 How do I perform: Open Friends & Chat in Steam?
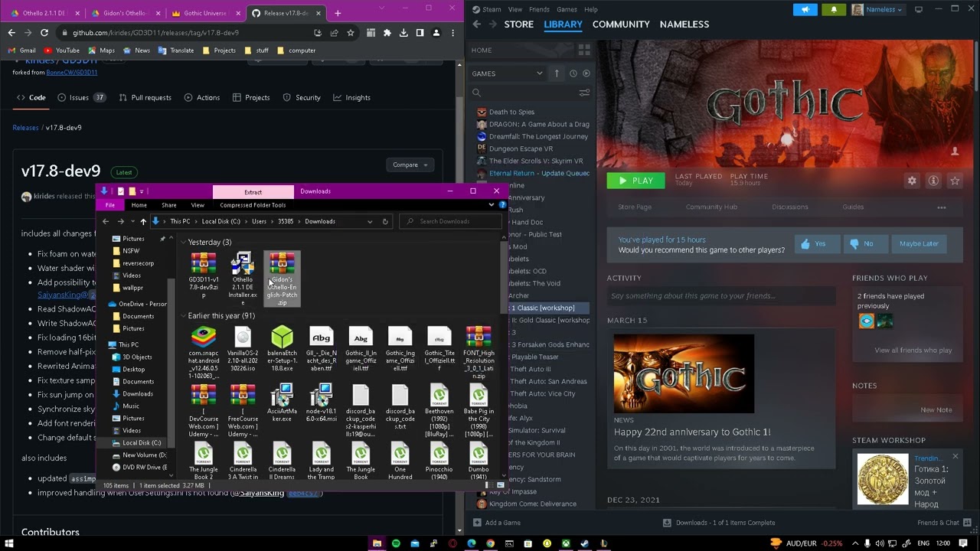tap(943, 523)
